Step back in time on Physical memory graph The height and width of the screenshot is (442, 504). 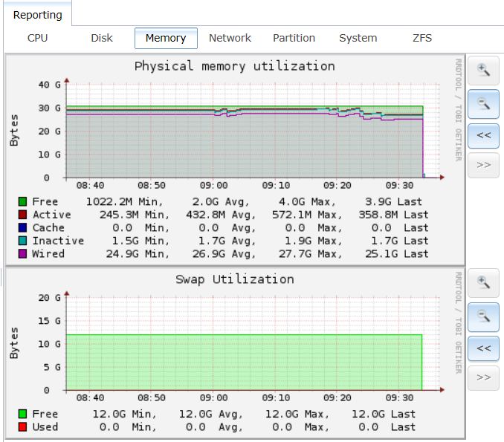(x=483, y=135)
